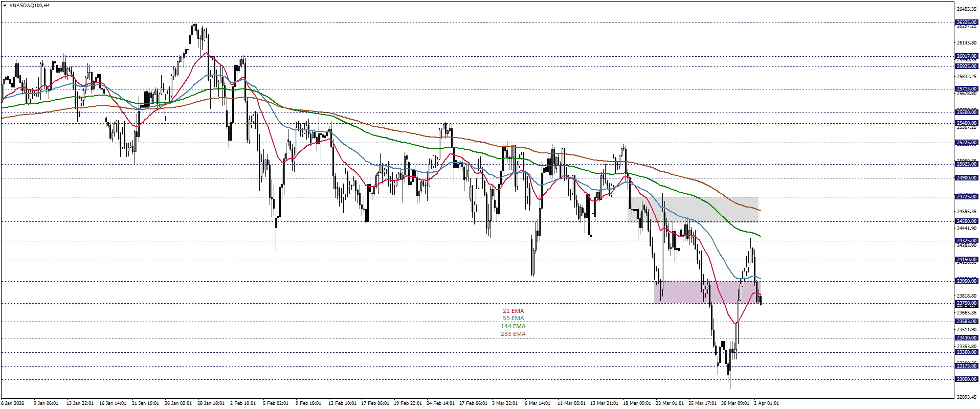Click the 23353.80 price scale value

pyautogui.click(x=967, y=347)
